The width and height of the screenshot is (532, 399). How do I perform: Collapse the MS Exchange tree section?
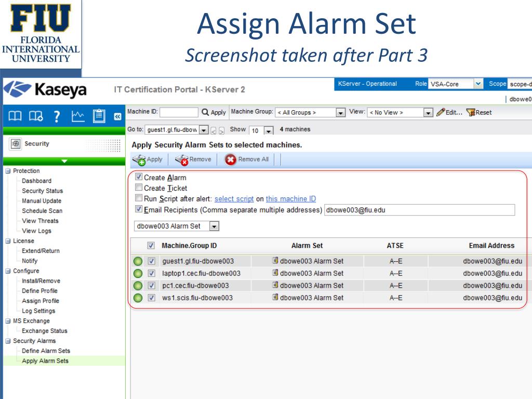point(8,321)
